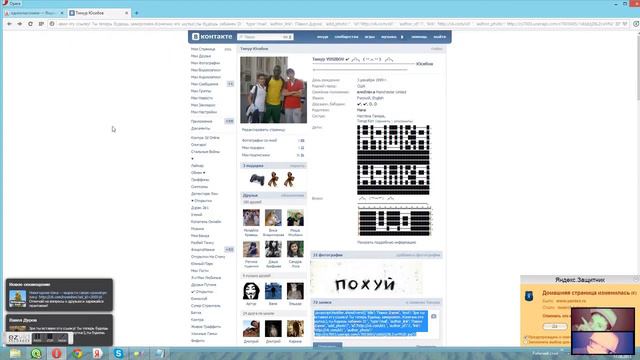Click the first ribbon gift icon
Image resolution: width=640 pixels, height=360 pixels.
pyautogui.click(x=273, y=179)
